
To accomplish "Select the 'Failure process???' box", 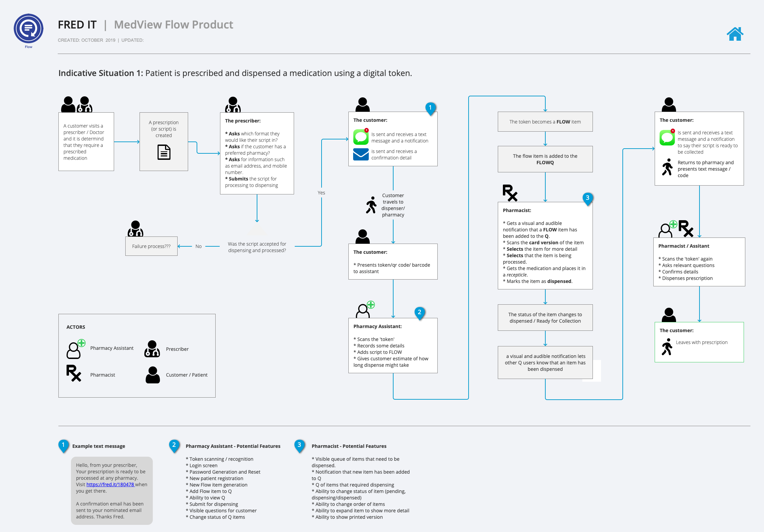I will pos(151,246).
